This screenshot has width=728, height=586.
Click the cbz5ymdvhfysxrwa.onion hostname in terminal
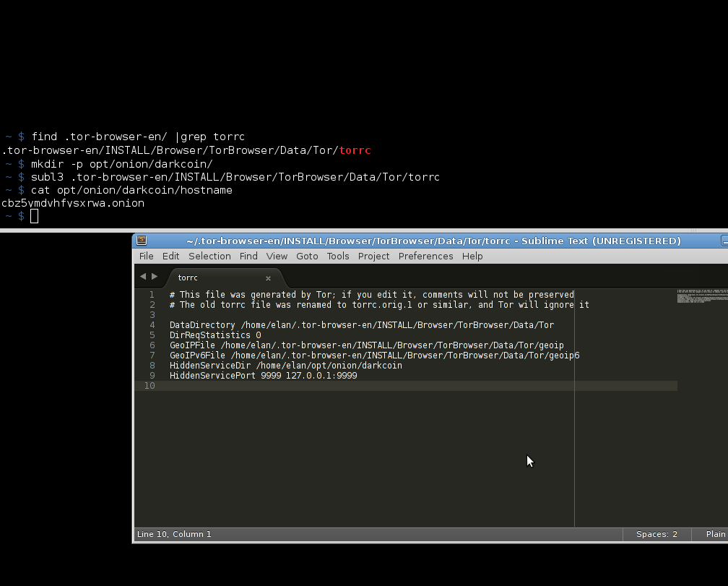(73, 203)
